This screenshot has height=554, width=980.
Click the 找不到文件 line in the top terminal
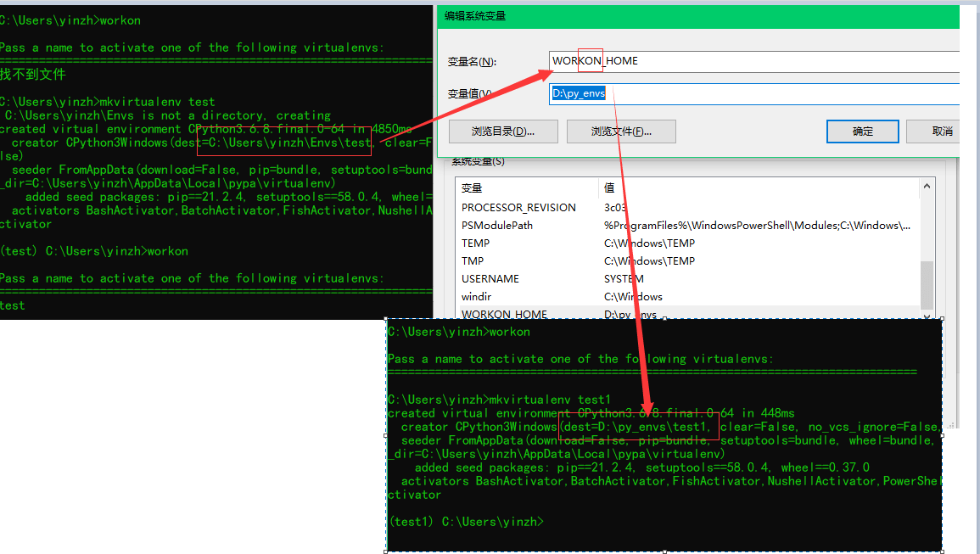pyautogui.click(x=32, y=75)
